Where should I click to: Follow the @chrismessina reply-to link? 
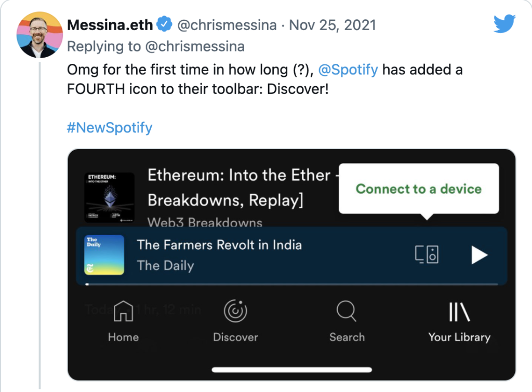pyautogui.click(x=194, y=47)
